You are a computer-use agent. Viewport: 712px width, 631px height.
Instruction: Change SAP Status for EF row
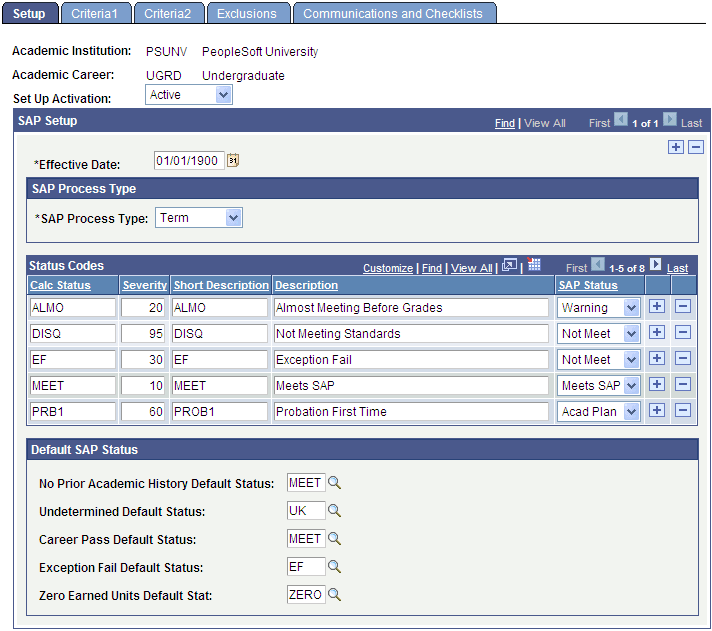(x=598, y=360)
